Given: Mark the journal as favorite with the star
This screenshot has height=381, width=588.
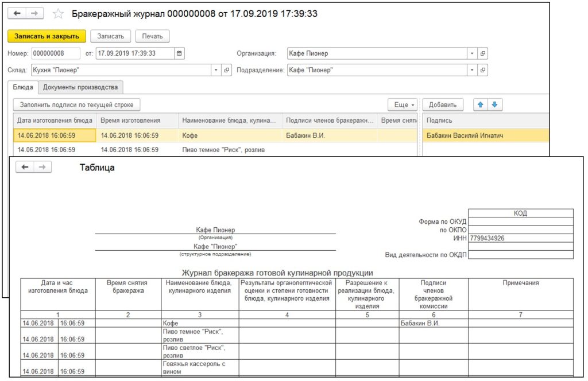Looking at the screenshot, I should 57,14.
